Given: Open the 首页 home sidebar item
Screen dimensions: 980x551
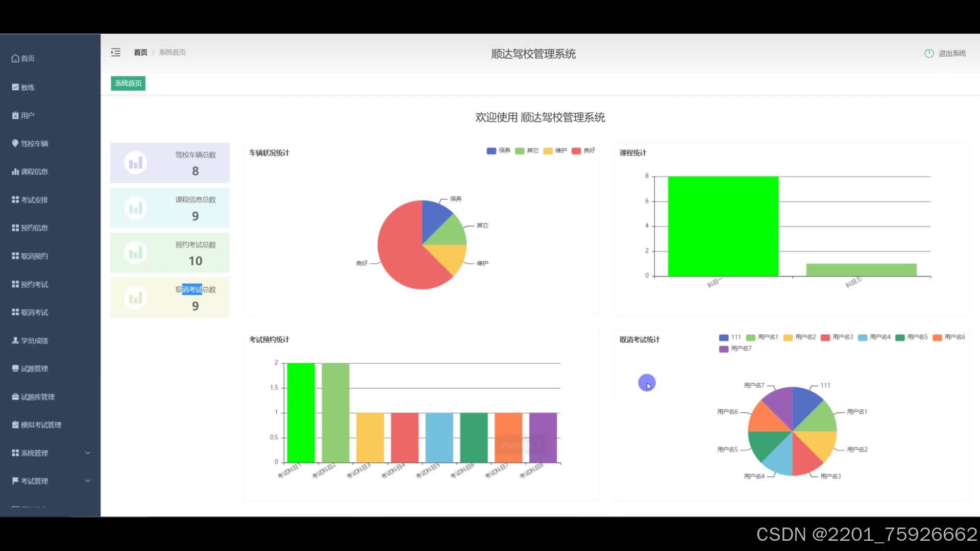Looking at the screenshot, I should click(23, 59).
